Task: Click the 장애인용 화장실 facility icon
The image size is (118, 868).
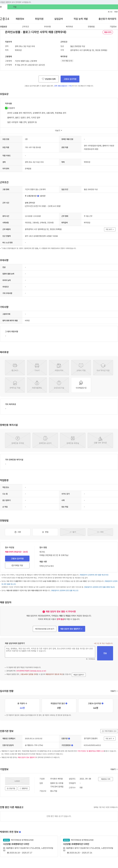Action: [73, 440]
